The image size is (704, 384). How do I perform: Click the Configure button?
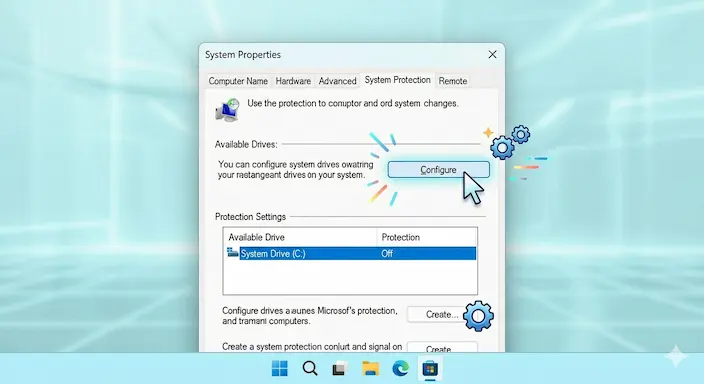(438, 170)
